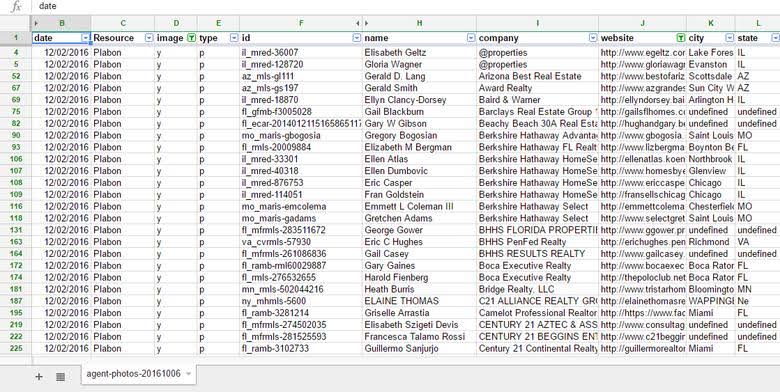The width and height of the screenshot is (780, 392).
Task: Select row 225 header
Action: pyautogui.click(x=16, y=348)
